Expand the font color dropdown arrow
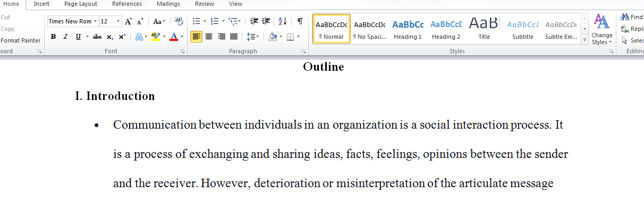Image resolution: width=644 pixels, height=201 pixels. click(x=182, y=37)
